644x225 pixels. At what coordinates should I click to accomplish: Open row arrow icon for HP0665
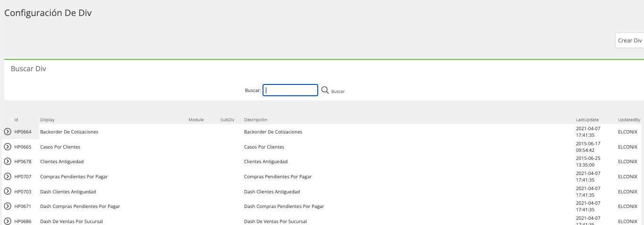pyautogui.click(x=8, y=147)
